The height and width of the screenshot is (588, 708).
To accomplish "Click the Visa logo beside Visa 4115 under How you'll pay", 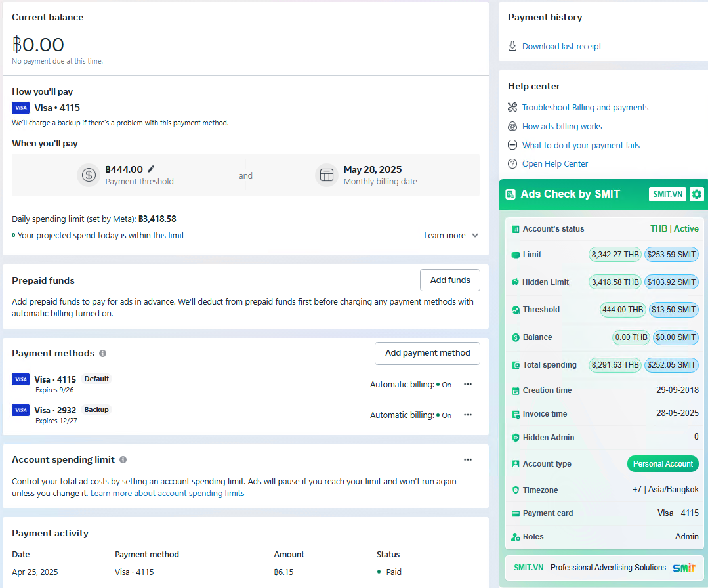I will tap(21, 108).
